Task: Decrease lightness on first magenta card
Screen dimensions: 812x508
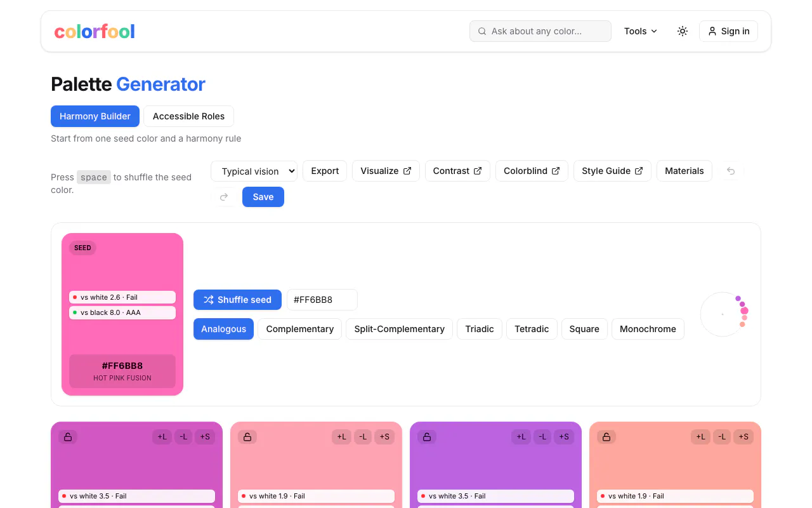Action: pyautogui.click(x=183, y=437)
